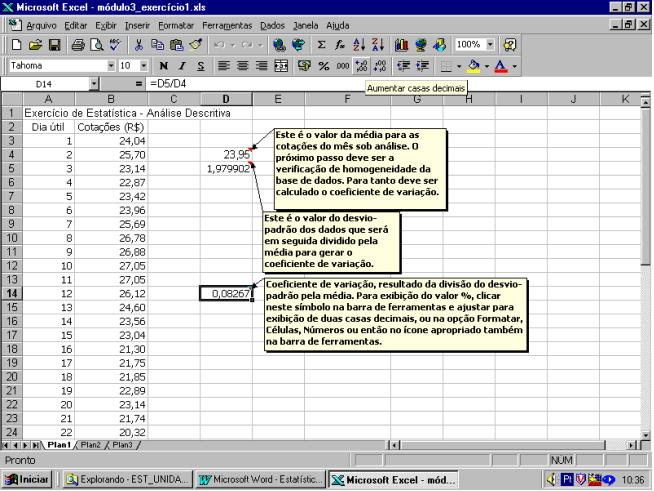This screenshot has height=491, width=654.
Task: Apply Percent Style with the % icon
Action: tap(324, 66)
